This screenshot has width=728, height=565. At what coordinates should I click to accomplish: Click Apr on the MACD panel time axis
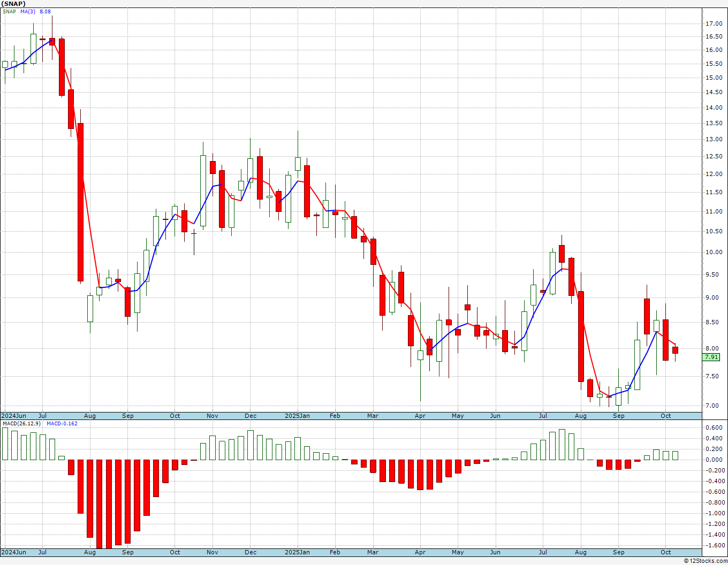tap(420, 552)
